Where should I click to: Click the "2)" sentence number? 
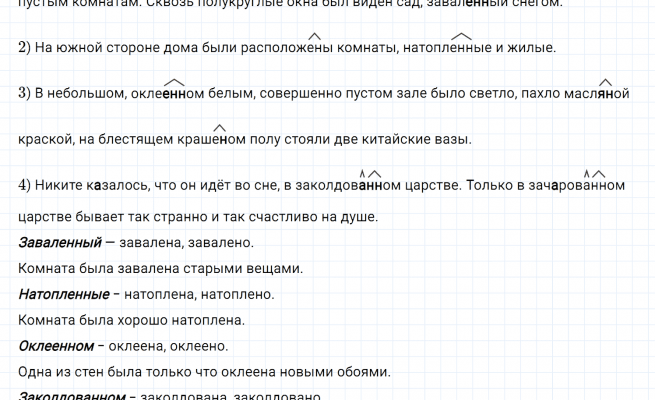point(26,47)
